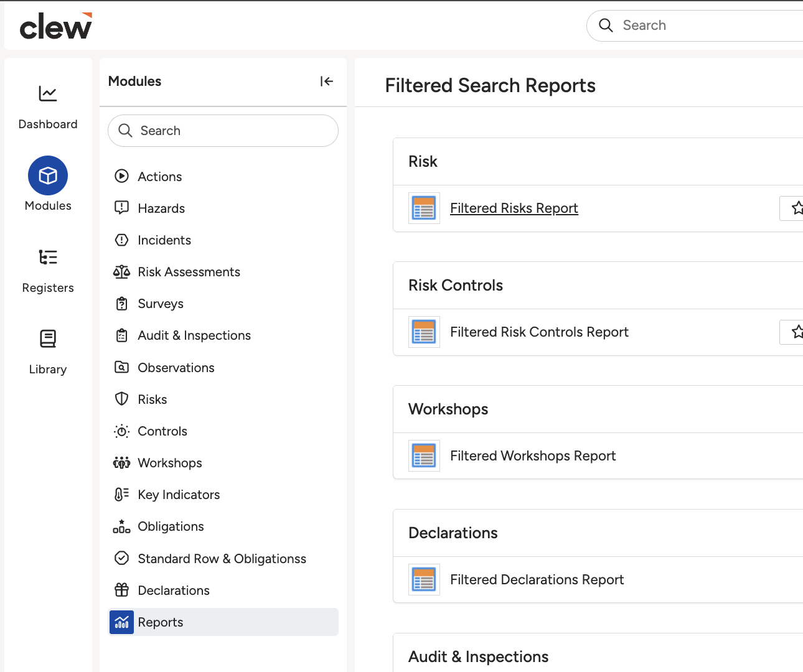803x672 pixels.
Task: Select the Modules cube icon
Action: (48, 175)
